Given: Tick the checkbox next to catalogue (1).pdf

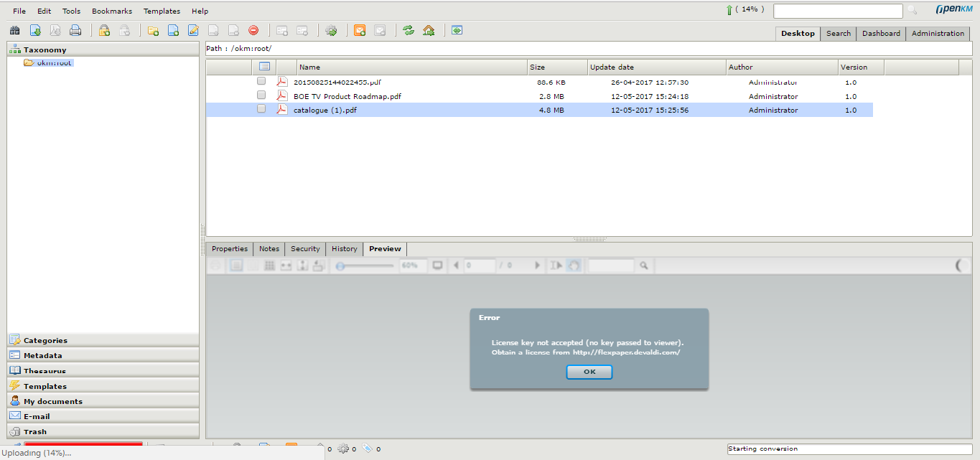Looking at the screenshot, I should coord(261,109).
